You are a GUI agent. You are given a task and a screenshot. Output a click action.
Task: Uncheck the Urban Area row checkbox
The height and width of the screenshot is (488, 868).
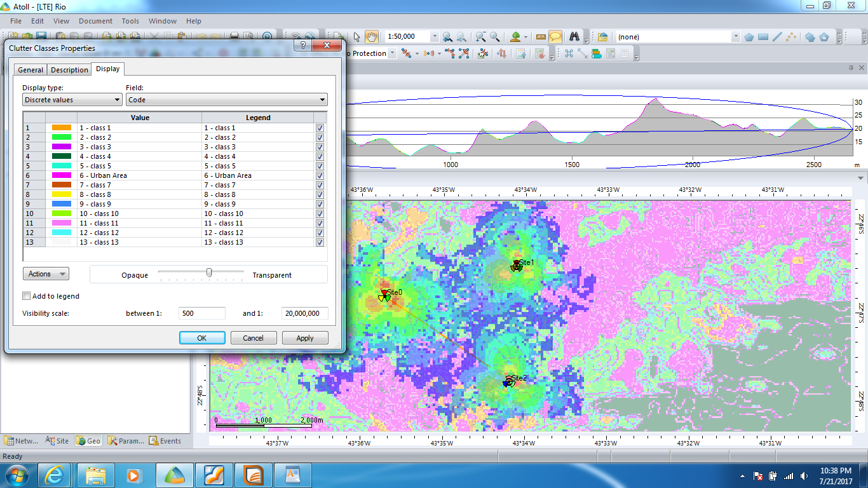point(320,175)
